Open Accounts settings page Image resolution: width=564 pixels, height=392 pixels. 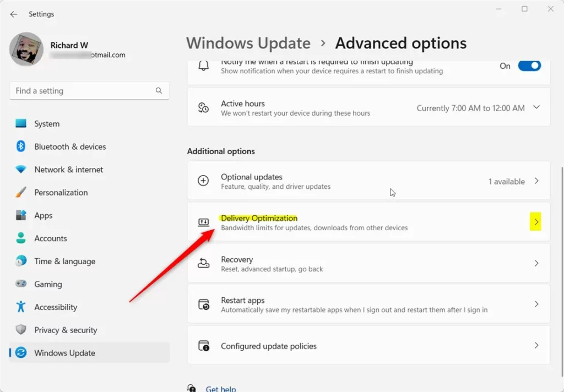pyautogui.click(x=89, y=238)
